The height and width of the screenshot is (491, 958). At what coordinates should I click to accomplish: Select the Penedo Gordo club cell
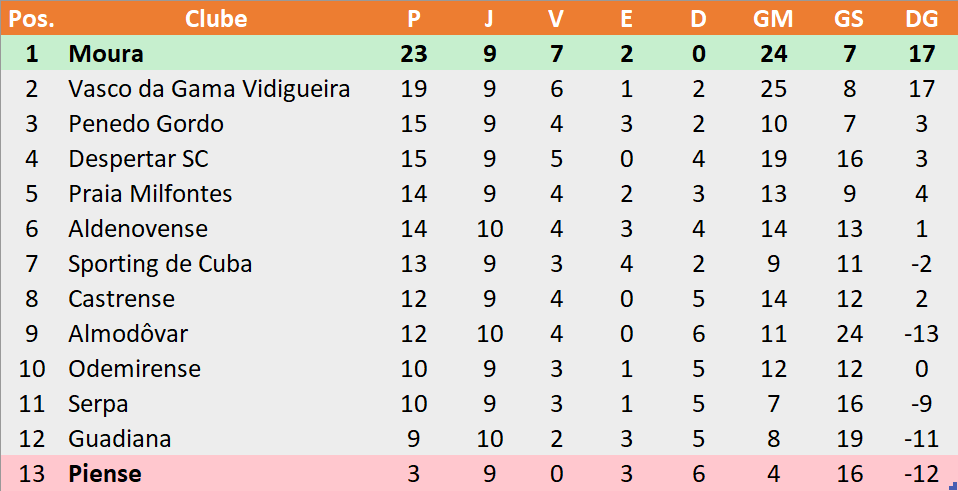pos(146,124)
